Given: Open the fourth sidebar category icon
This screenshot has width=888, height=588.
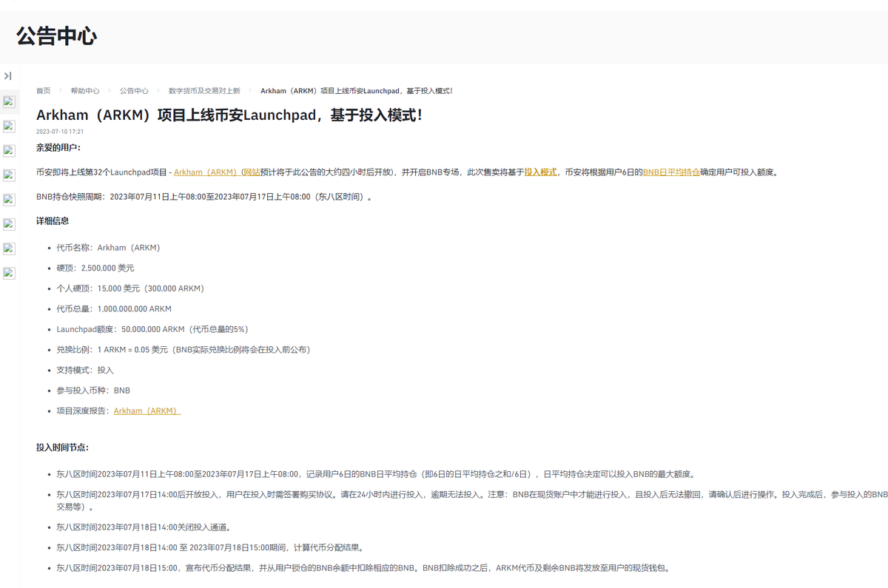Looking at the screenshot, I should 9,175.
